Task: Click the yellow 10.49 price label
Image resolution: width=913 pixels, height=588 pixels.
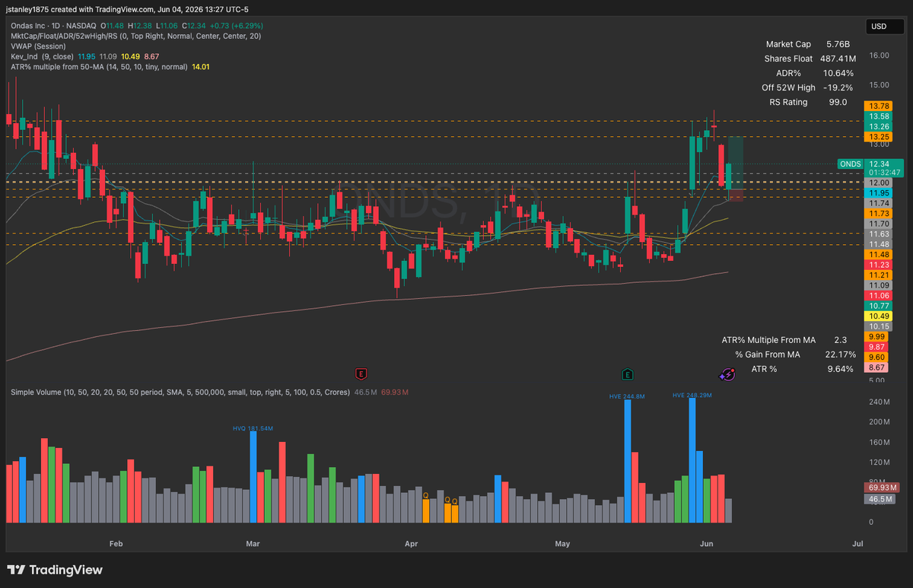Action: point(879,316)
